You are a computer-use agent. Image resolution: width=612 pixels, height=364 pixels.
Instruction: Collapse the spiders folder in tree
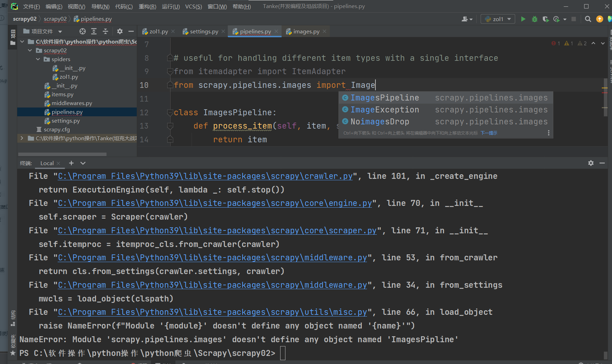click(x=38, y=59)
